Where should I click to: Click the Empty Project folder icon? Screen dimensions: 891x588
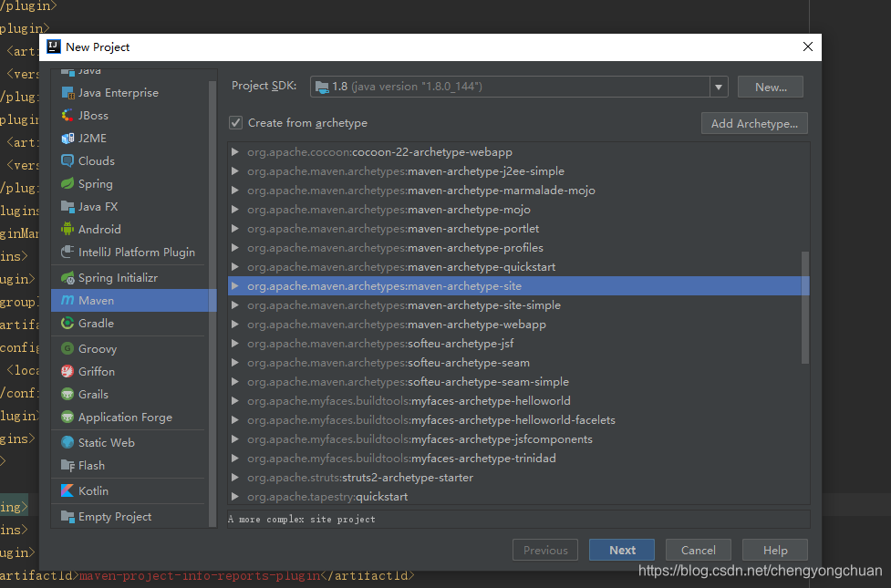[x=67, y=516]
